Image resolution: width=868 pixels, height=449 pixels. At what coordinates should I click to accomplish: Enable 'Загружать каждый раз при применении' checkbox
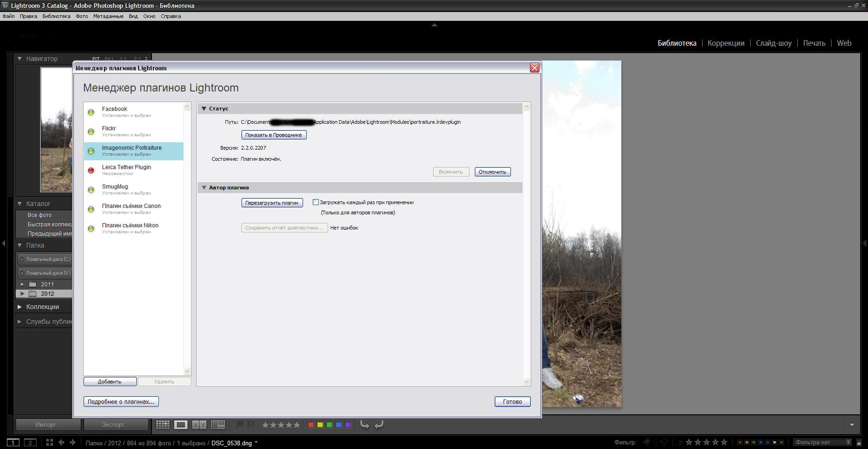316,202
